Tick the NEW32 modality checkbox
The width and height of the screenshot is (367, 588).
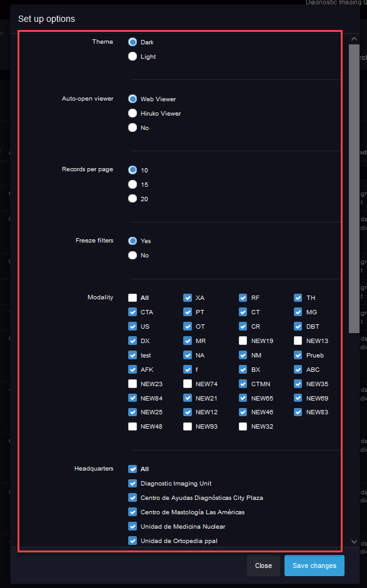(x=243, y=426)
